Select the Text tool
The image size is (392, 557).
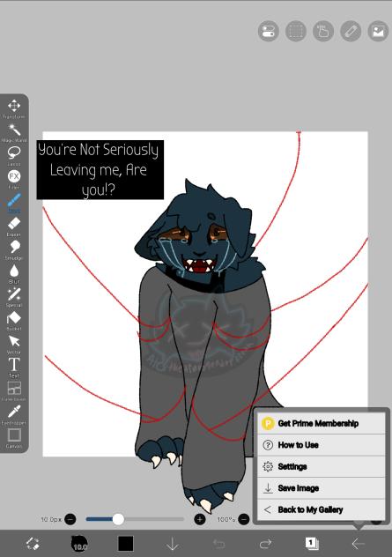[14, 368]
